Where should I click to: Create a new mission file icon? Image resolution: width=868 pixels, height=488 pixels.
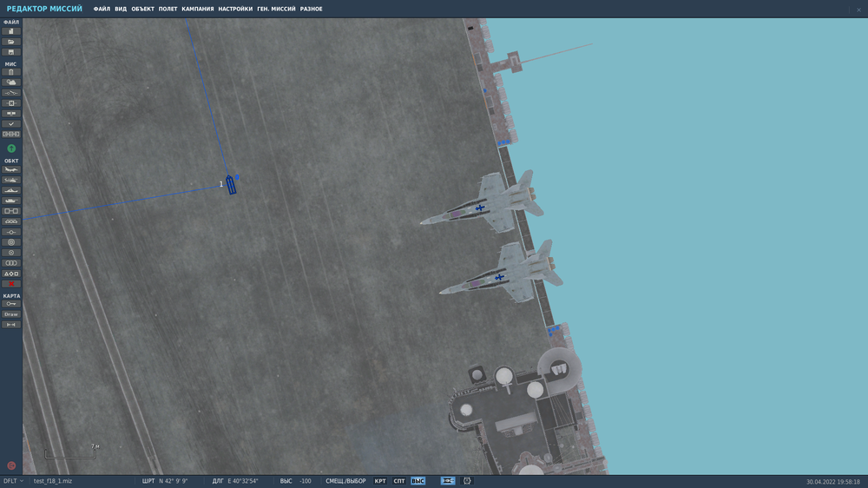click(x=11, y=31)
